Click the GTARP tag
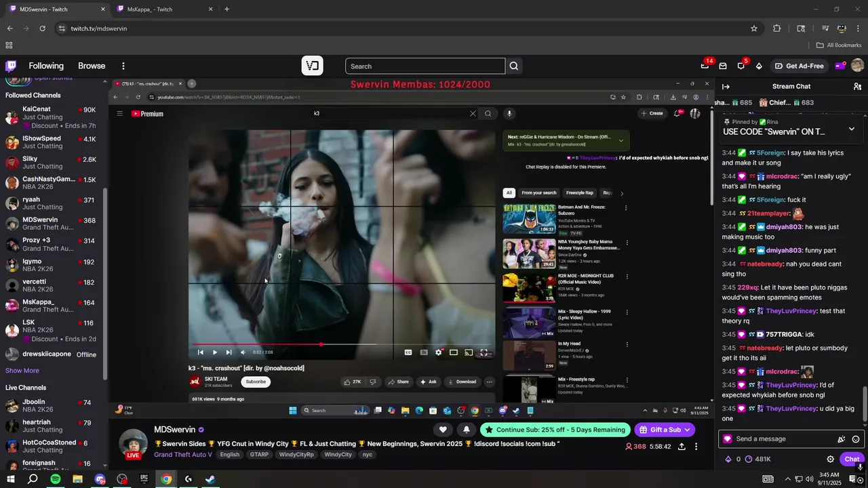Viewport: 868px width, 488px height. [x=259, y=455]
